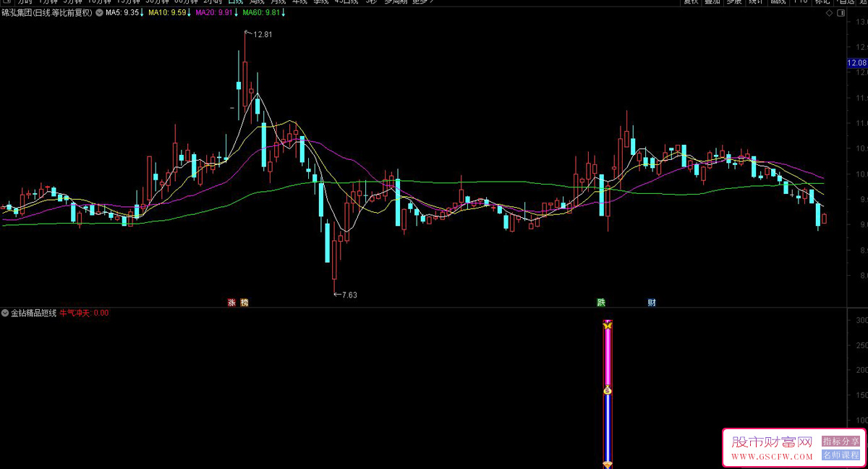Click the stock title 锦泓集团(日线 等比前复权)
Viewport: 868px width, 469px height.
47,13
